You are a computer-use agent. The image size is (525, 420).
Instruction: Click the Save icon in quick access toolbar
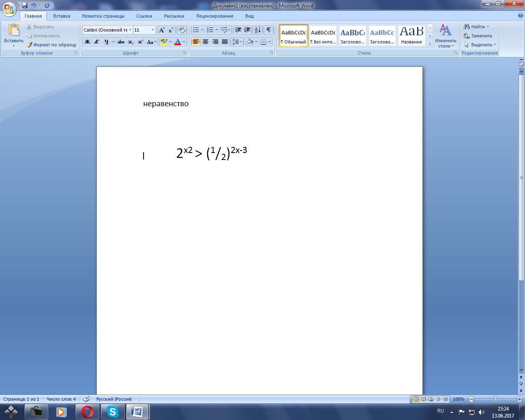point(25,5)
